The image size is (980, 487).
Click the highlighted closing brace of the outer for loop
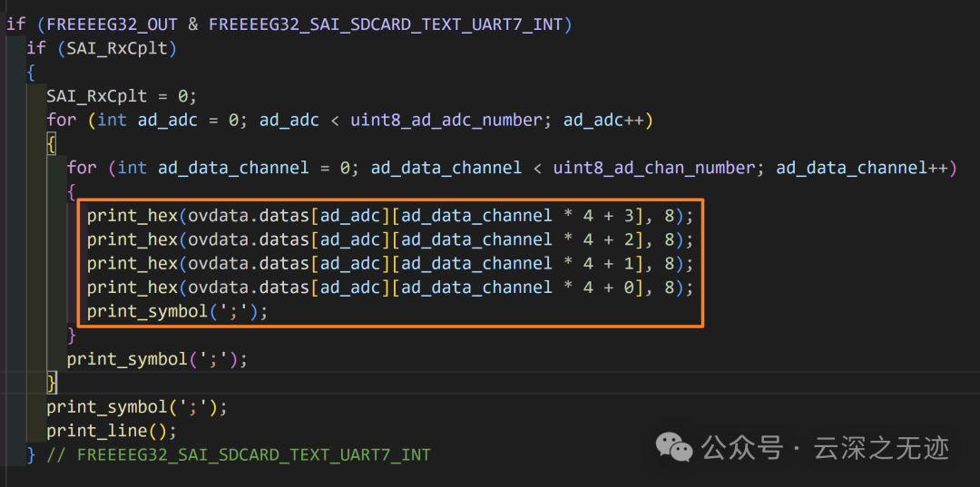[51, 382]
